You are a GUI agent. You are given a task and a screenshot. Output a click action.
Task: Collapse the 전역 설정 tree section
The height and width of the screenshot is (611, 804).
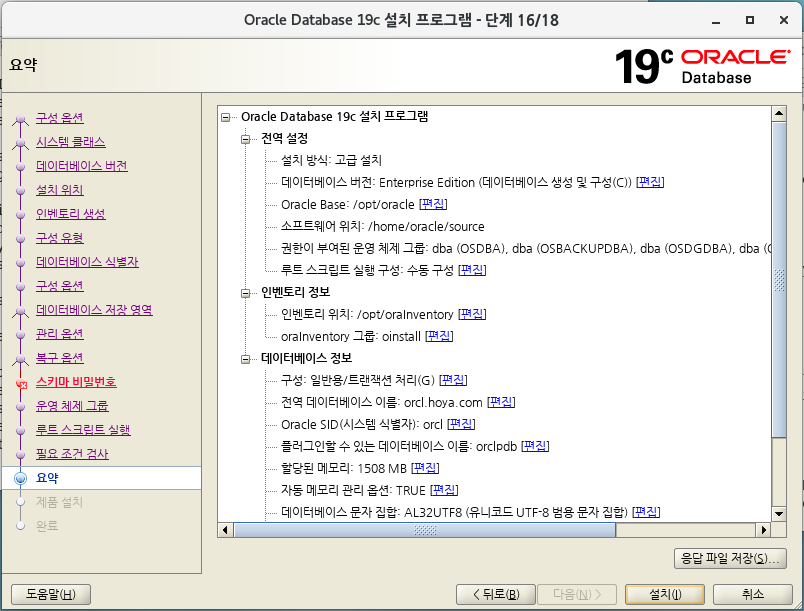coord(246,139)
